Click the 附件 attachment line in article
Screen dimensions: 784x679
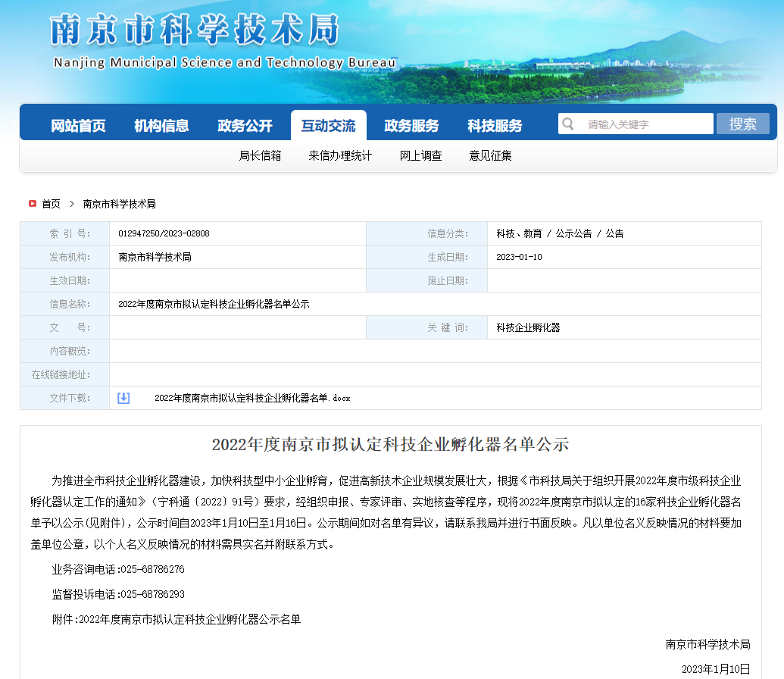176,619
